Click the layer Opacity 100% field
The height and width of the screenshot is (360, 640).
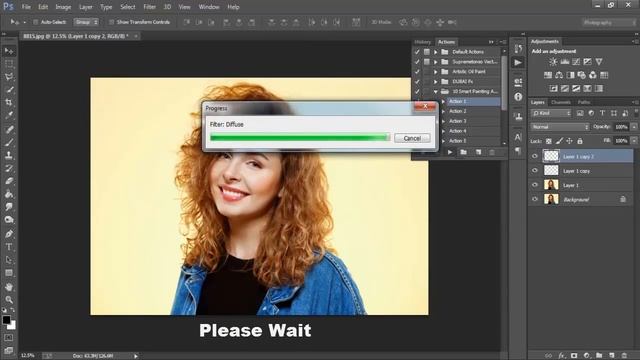pos(621,127)
